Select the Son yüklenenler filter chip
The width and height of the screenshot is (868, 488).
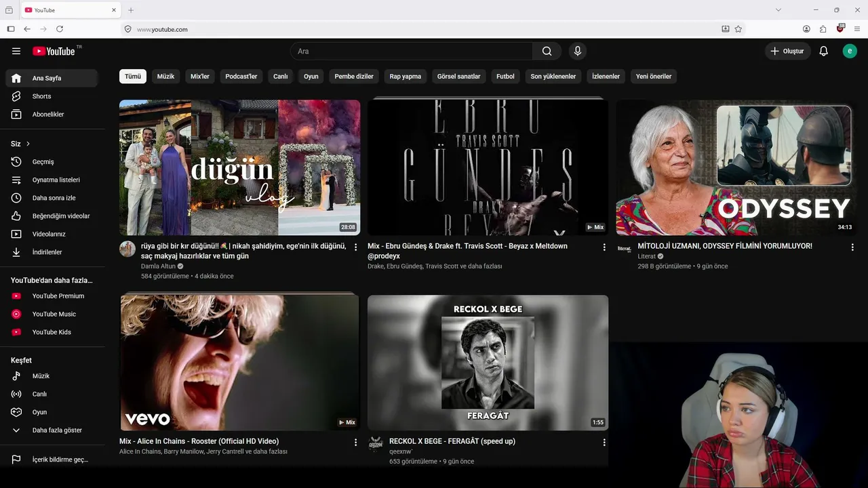click(x=553, y=77)
